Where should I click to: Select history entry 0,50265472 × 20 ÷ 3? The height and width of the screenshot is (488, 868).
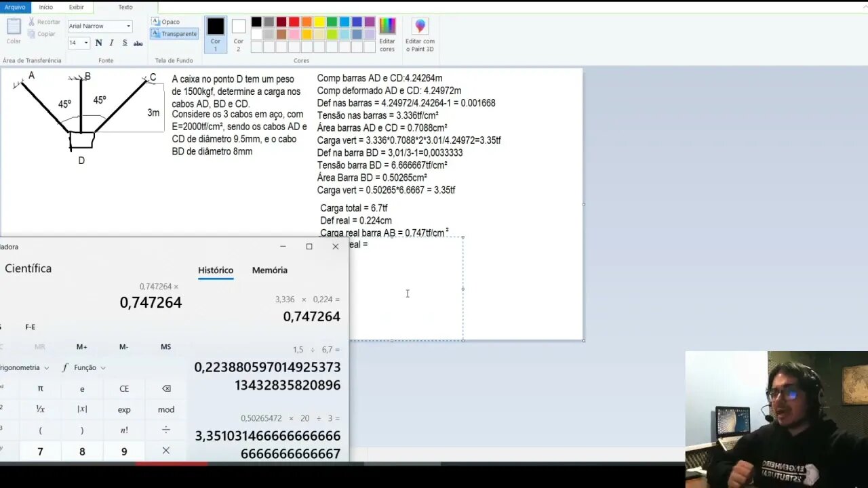(269, 437)
